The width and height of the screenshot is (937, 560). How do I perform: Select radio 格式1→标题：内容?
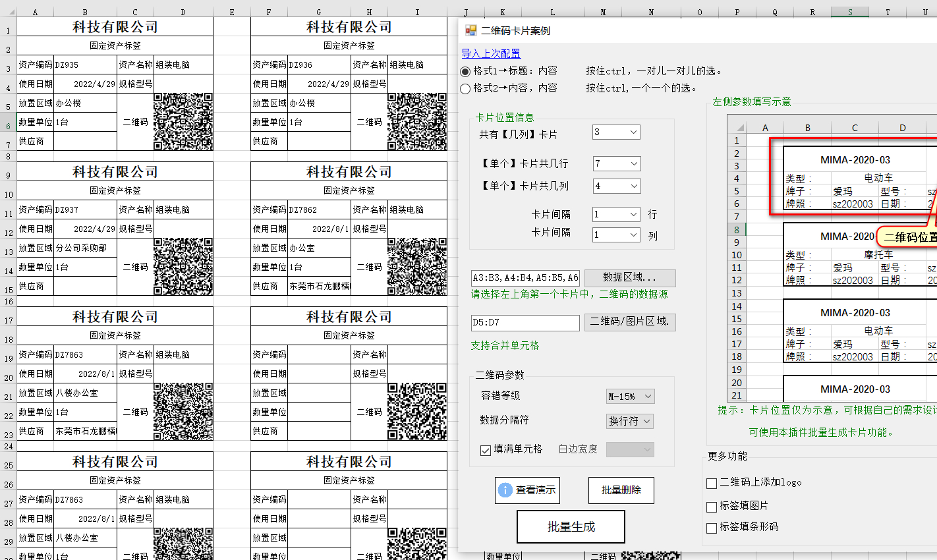466,71
